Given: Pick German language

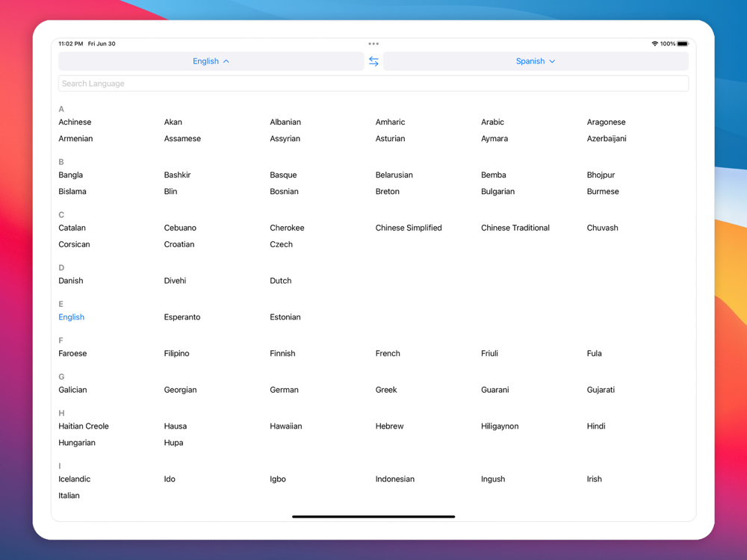Looking at the screenshot, I should pos(284,390).
